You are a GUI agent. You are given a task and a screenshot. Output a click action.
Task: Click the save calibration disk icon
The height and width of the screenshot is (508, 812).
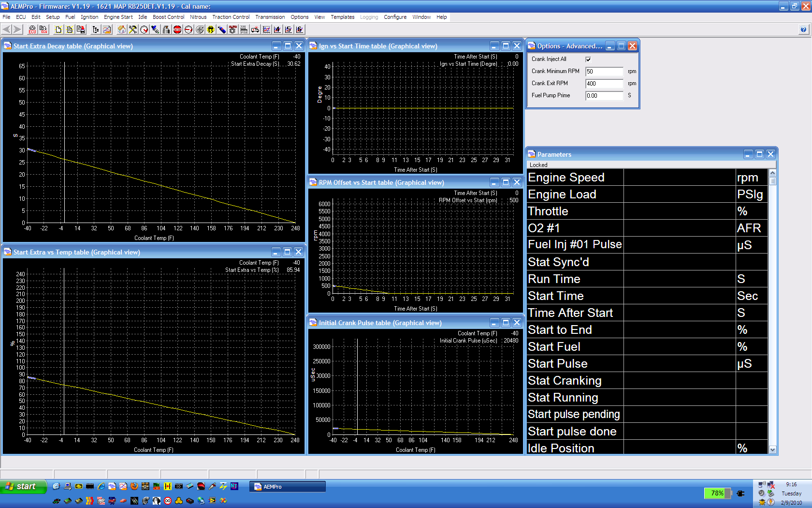(81, 30)
